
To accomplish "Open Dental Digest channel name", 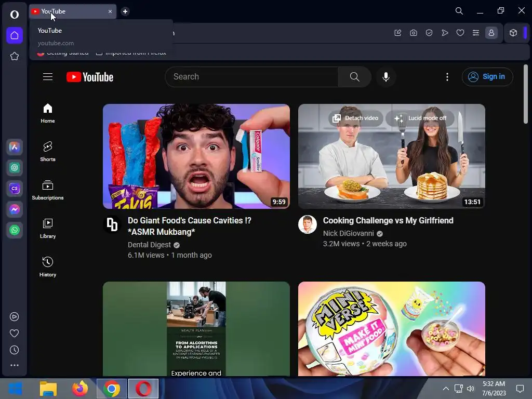I will pyautogui.click(x=149, y=245).
